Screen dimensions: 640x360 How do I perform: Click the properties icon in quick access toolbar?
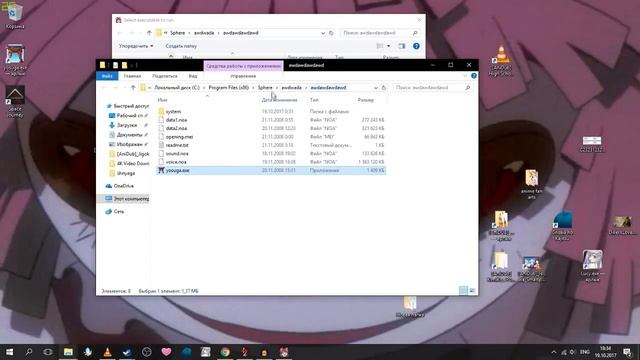(116, 65)
